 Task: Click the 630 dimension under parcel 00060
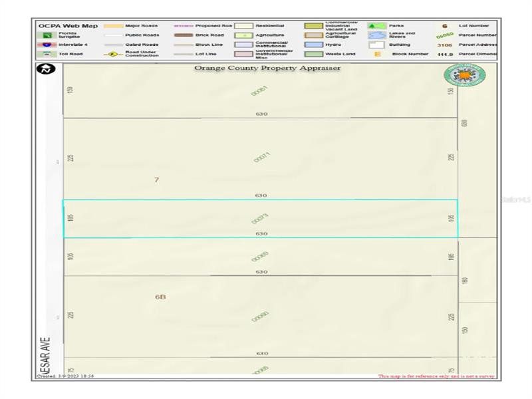coord(262,353)
